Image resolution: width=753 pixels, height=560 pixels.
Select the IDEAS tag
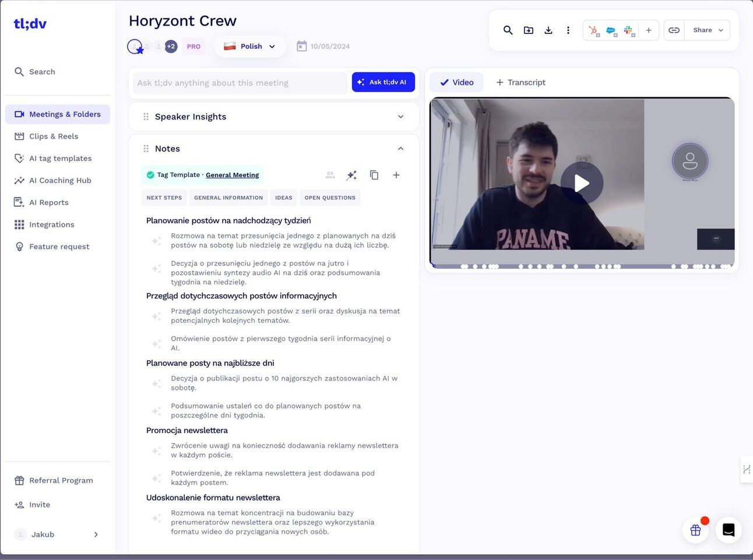[284, 198]
